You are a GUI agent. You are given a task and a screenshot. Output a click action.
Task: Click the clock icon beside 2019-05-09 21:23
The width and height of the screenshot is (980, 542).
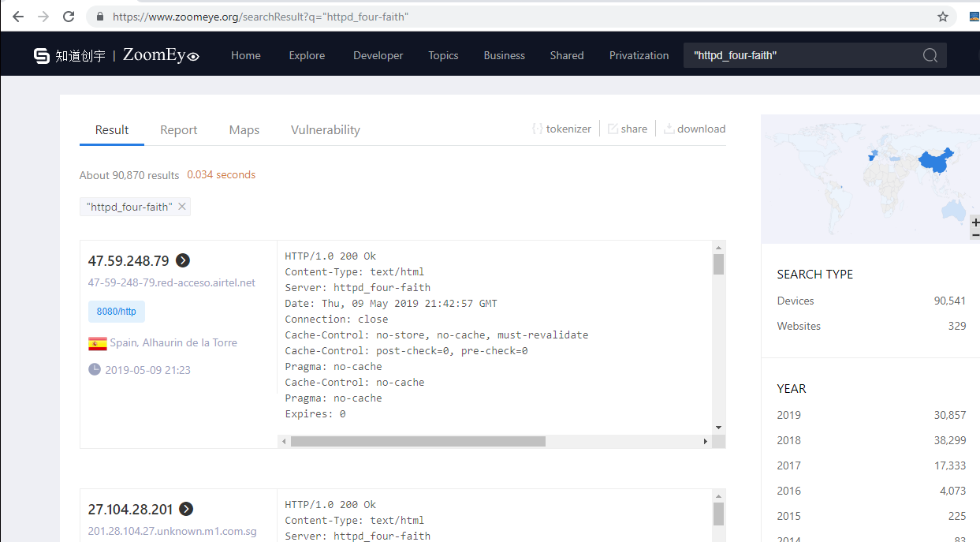pyautogui.click(x=95, y=369)
